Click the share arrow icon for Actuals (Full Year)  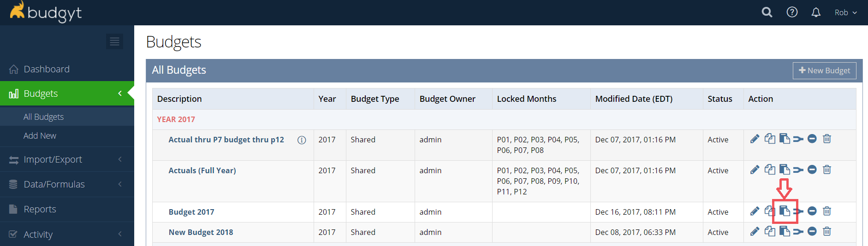coord(798,170)
